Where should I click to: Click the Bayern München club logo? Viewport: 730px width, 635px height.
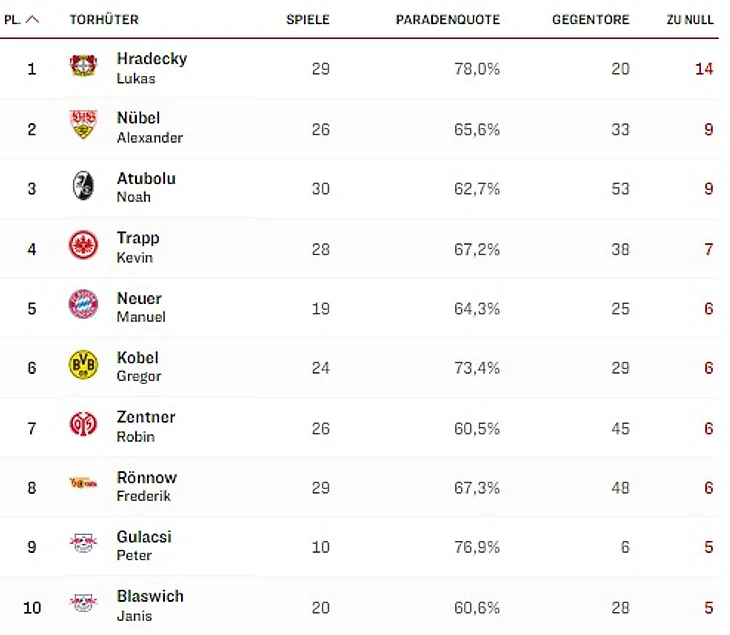point(83,305)
